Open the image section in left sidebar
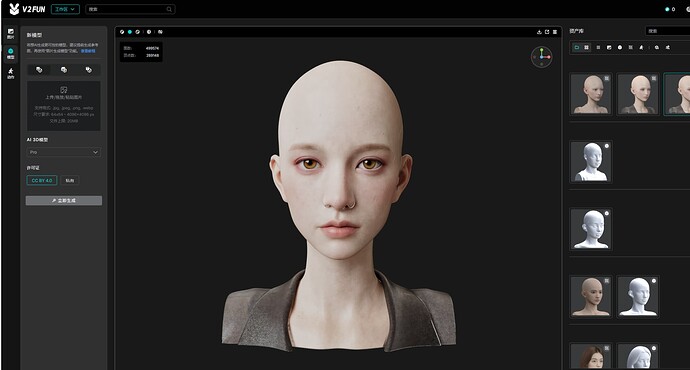 (11, 34)
